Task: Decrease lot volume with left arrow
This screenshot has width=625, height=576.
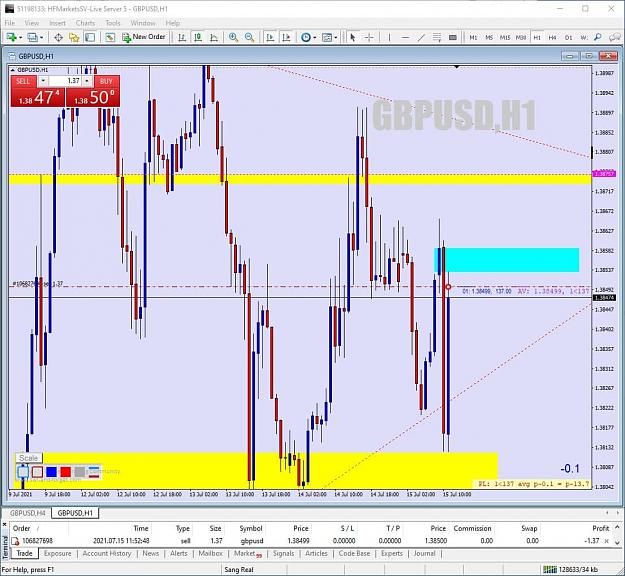Action: coord(43,81)
